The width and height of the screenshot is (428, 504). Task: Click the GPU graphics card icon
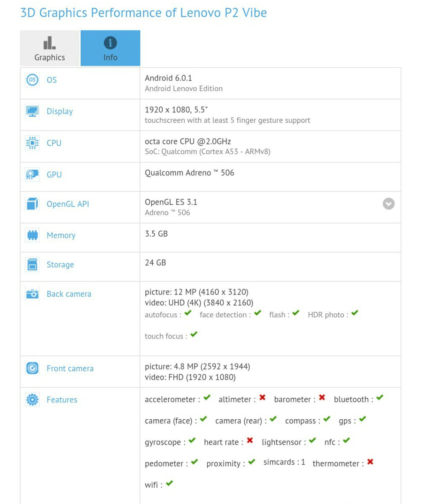point(32,174)
